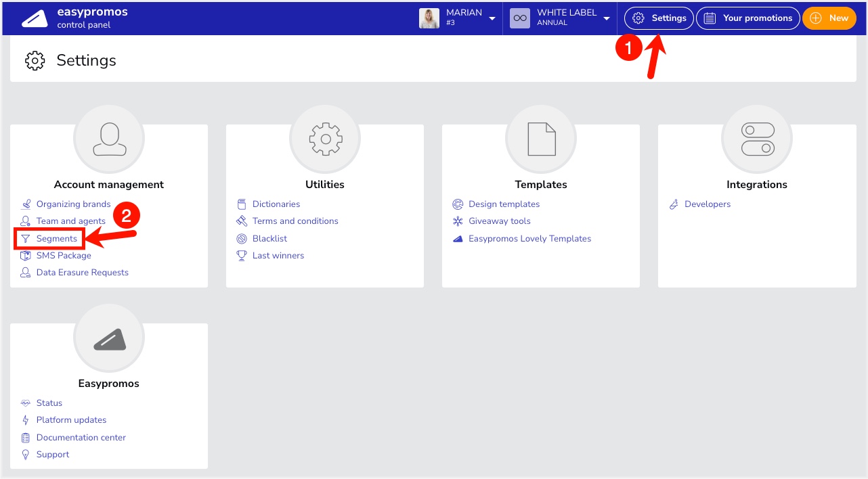The height and width of the screenshot is (479, 868).
Task: Open Giveaway tools link
Action: (x=500, y=221)
